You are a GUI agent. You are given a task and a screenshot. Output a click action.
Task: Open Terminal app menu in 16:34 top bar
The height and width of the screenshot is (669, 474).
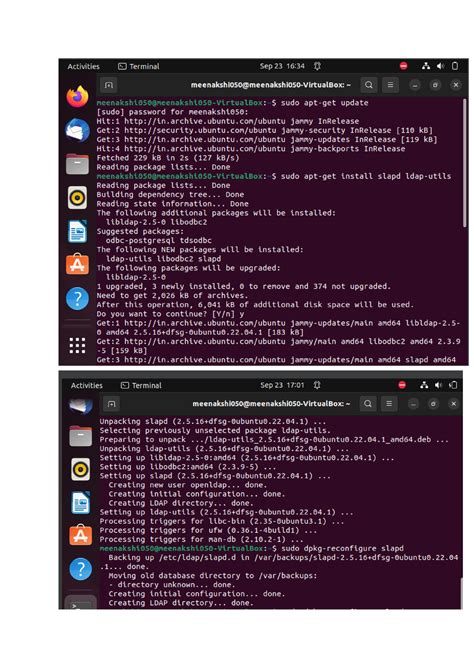pos(139,66)
